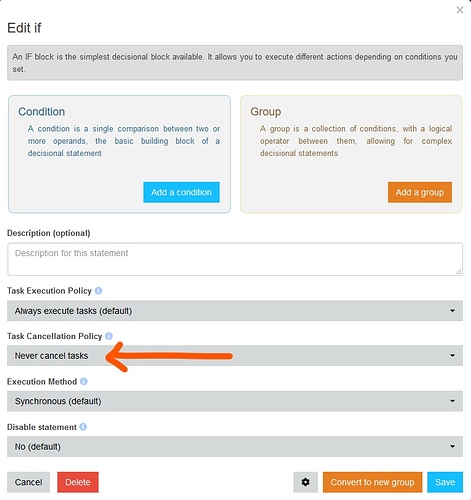This screenshot has height=500, width=471.
Task: Open the Disable statement No (default) dropdown
Action: 235,446
